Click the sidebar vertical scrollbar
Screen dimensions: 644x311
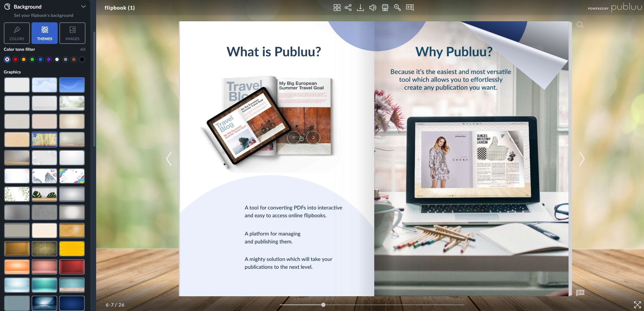point(94,89)
